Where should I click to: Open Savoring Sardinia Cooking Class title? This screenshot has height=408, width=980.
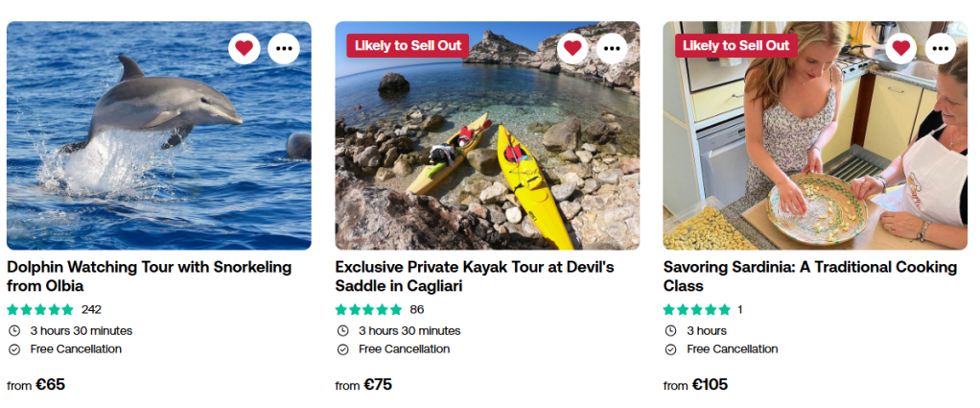tap(809, 276)
